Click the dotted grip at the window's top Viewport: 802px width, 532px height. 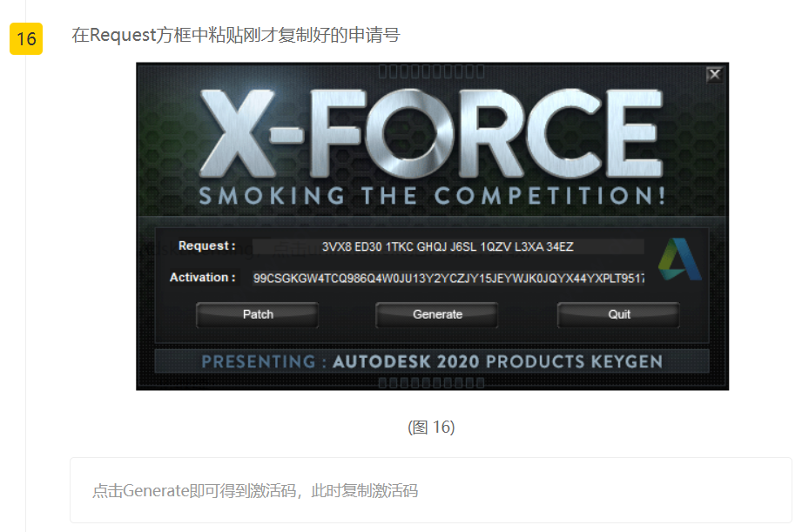point(431,71)
